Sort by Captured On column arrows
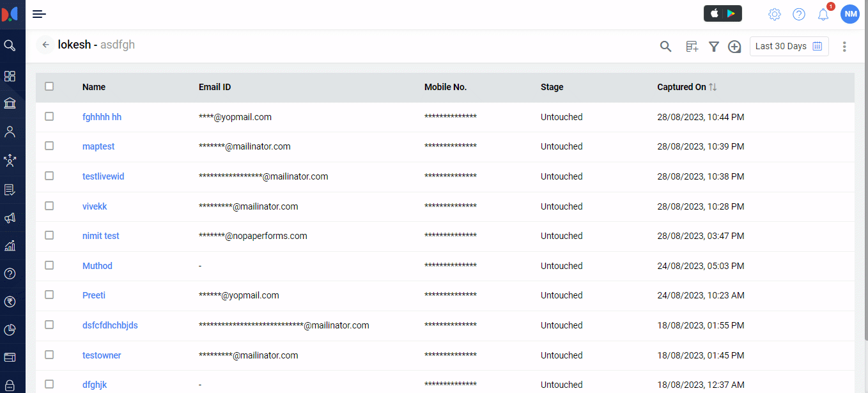868x393 pixels. click(x=713, y=87)
